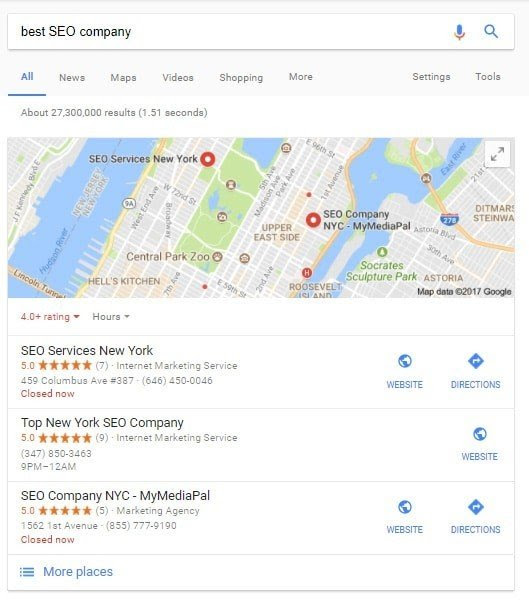Click the magnifying glass search icon
This screenshot has width=529, height=609.
pyautogui.click(x=491, y=31)
